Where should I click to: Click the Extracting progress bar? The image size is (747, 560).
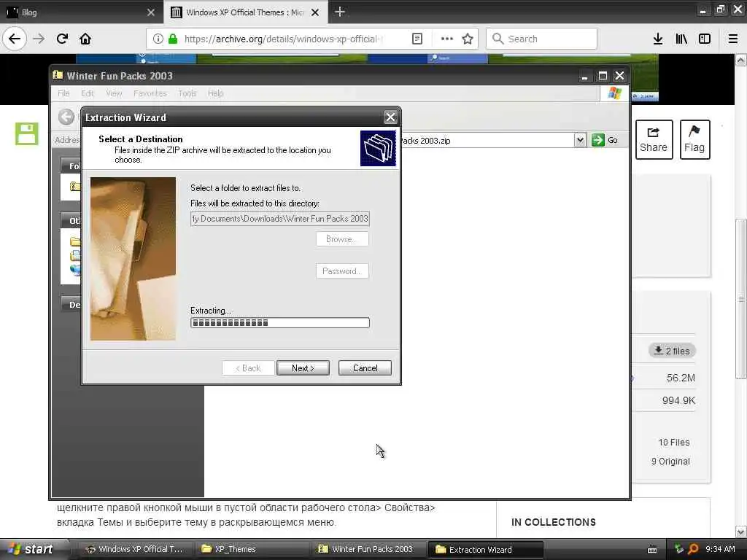click(x=280, y=323)
